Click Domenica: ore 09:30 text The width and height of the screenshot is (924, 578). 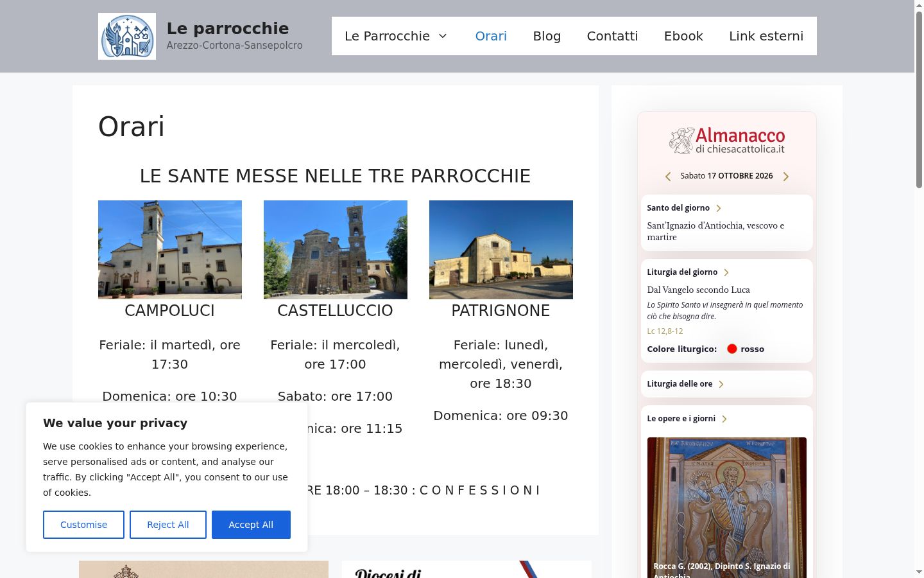coord(501,416)
